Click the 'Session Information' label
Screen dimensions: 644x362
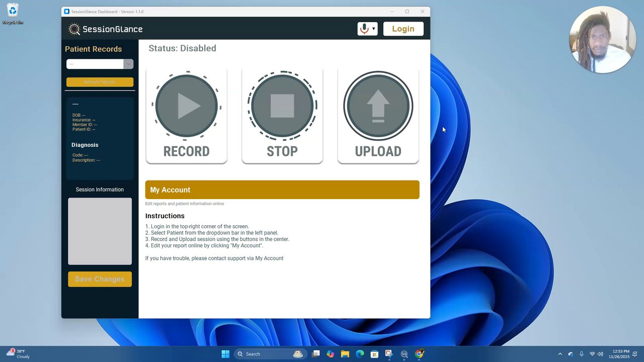tap(100, 190)
